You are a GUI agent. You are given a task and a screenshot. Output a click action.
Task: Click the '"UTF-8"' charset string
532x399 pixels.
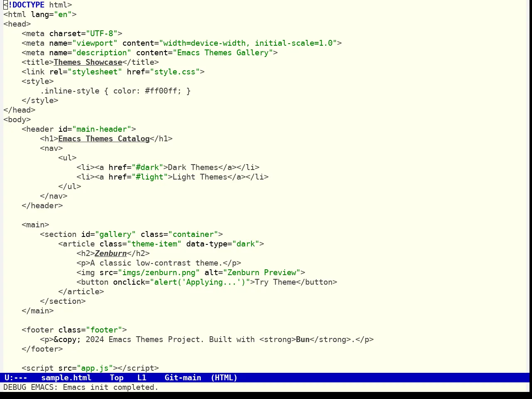tap(102, 34)
